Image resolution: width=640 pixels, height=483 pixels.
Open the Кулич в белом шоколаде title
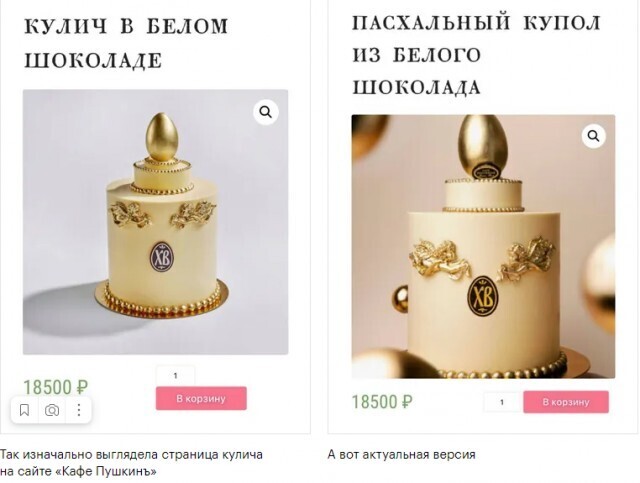point(126,43)
